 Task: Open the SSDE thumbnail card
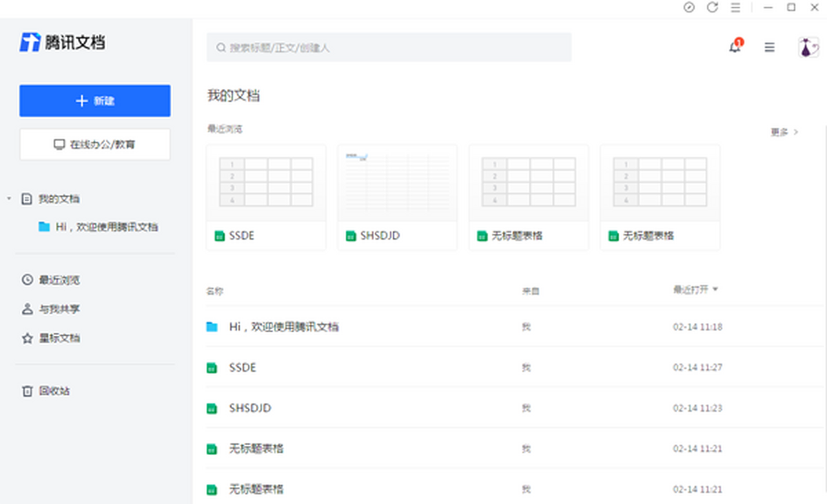pos(266,197)
